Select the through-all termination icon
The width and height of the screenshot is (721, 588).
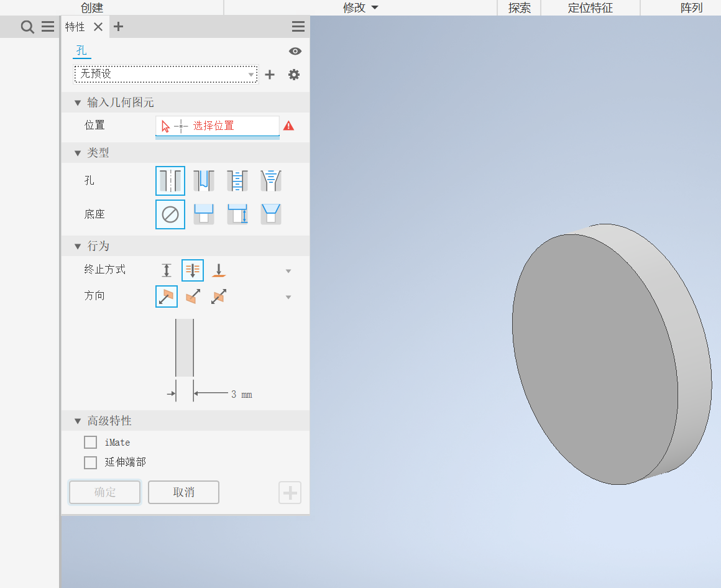coord(193,270)
